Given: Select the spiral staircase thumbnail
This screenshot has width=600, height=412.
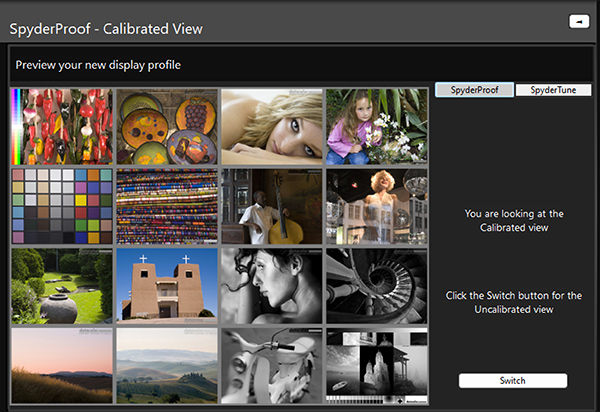Looking at the screenshot, I should pos(376,286).
